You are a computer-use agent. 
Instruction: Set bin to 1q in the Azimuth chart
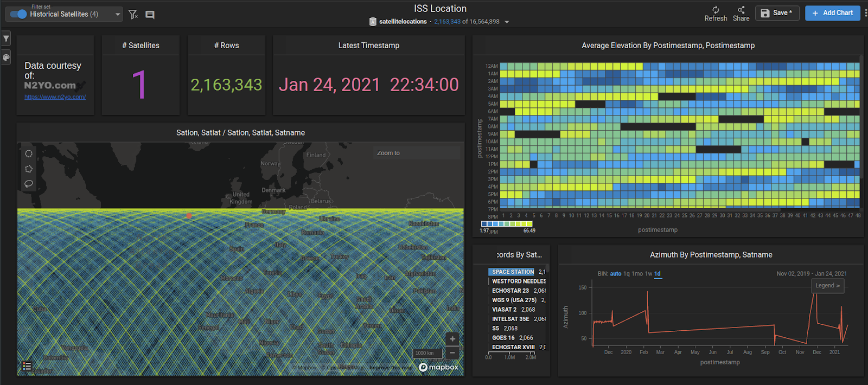627,274
